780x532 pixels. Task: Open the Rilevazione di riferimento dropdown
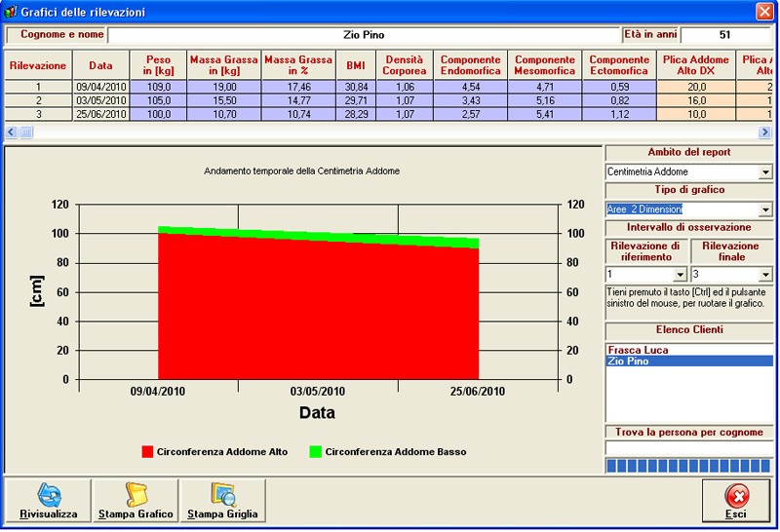(x=681, y=274)
